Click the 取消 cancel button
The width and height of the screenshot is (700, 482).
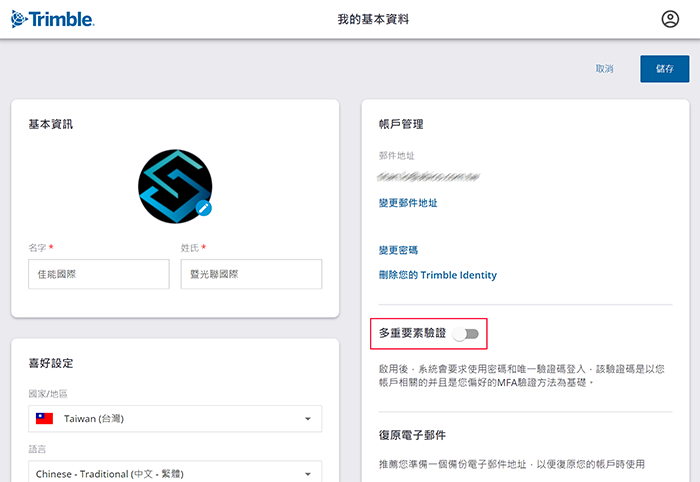[604, 69]
